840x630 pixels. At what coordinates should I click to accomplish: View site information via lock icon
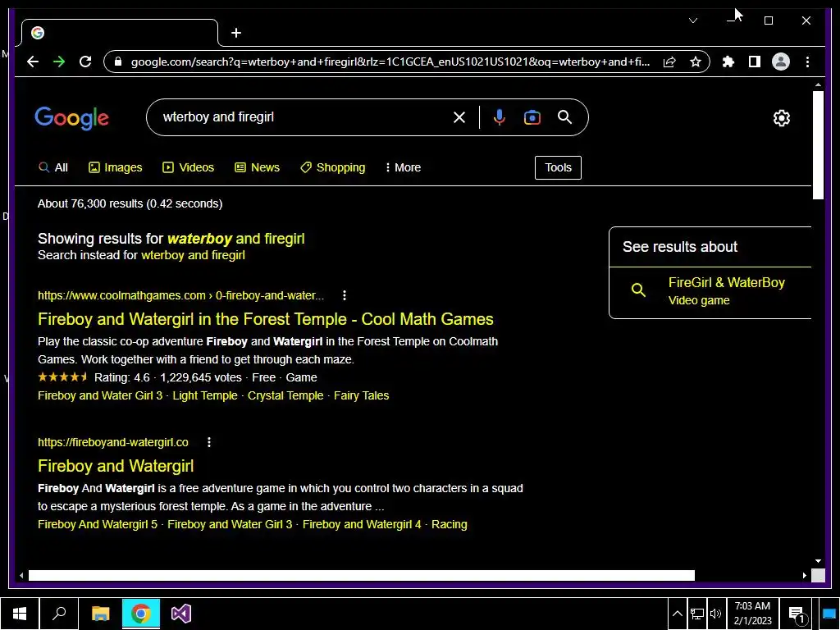pos(118,62)
